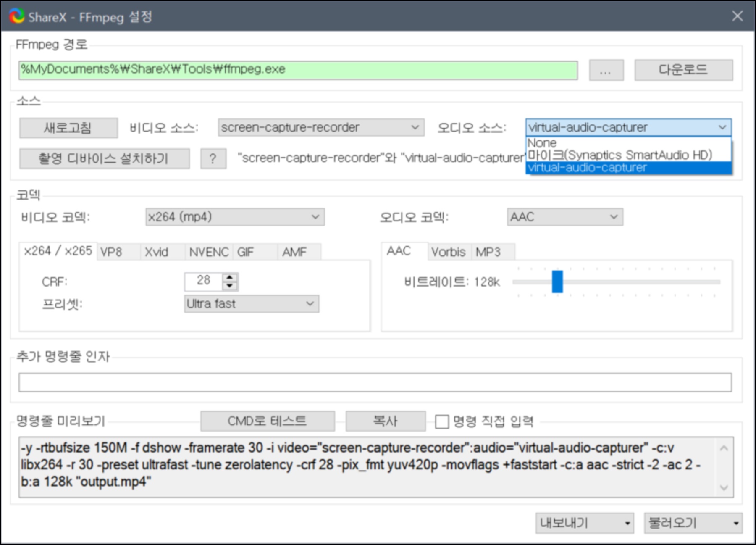Collapse the 오디오 소스 dropdown arrow
Image resolution: width=756 pixels, height=545 pixels.
coord(722,127)
